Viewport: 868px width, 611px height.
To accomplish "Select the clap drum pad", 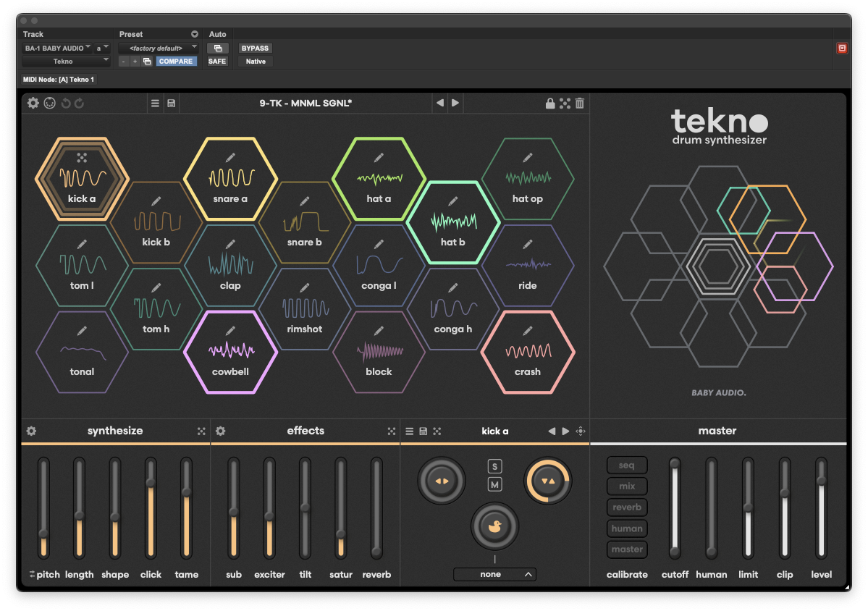I will coord(230,266).
